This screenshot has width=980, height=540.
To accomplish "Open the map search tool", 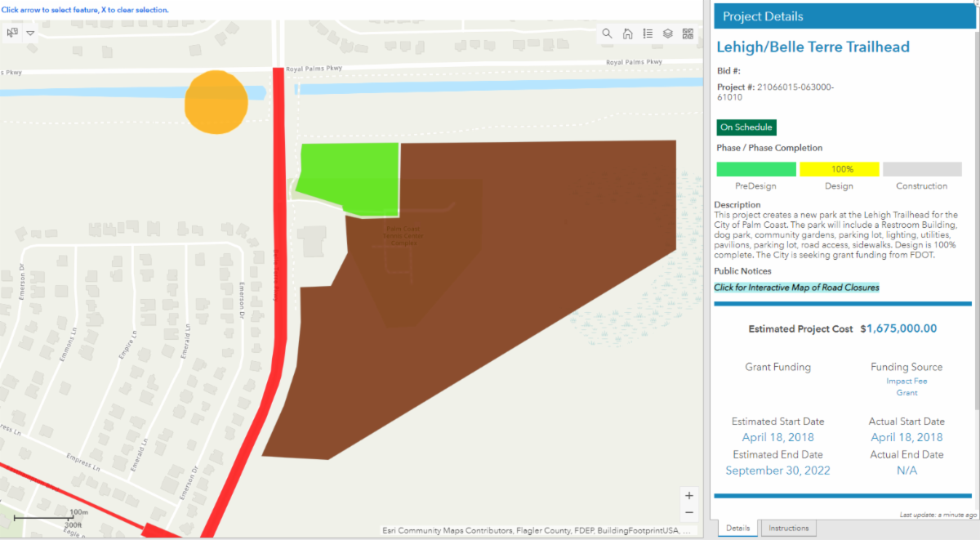I will [607, 33].
